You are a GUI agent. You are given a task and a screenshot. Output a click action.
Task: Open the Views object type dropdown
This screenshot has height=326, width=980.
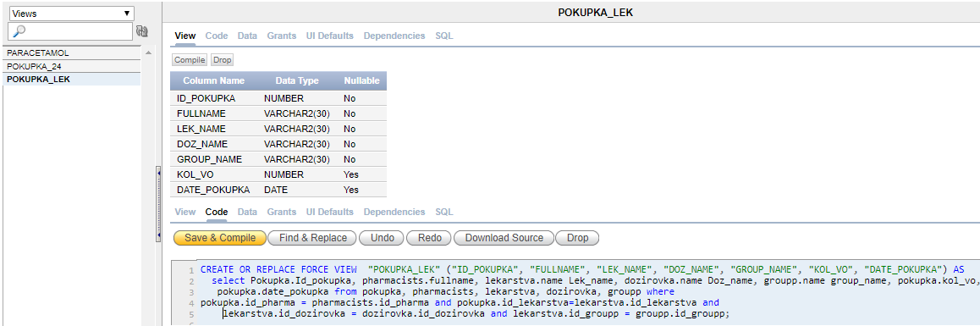[x=72, y=14]
